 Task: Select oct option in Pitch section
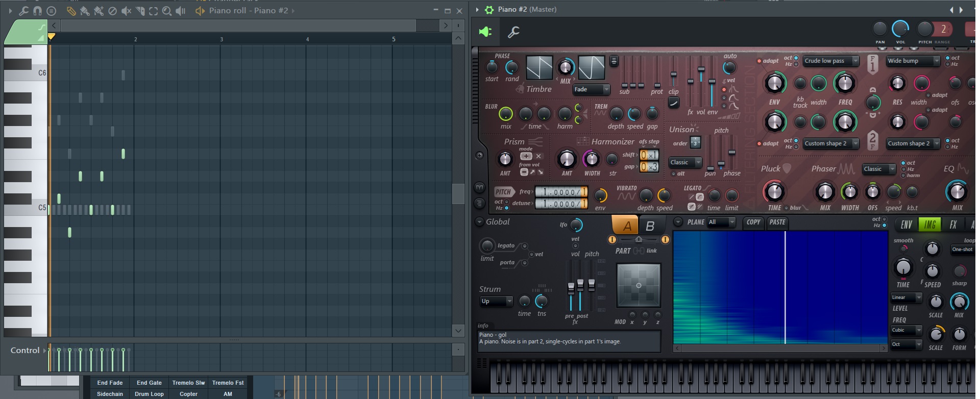[506, 202]
